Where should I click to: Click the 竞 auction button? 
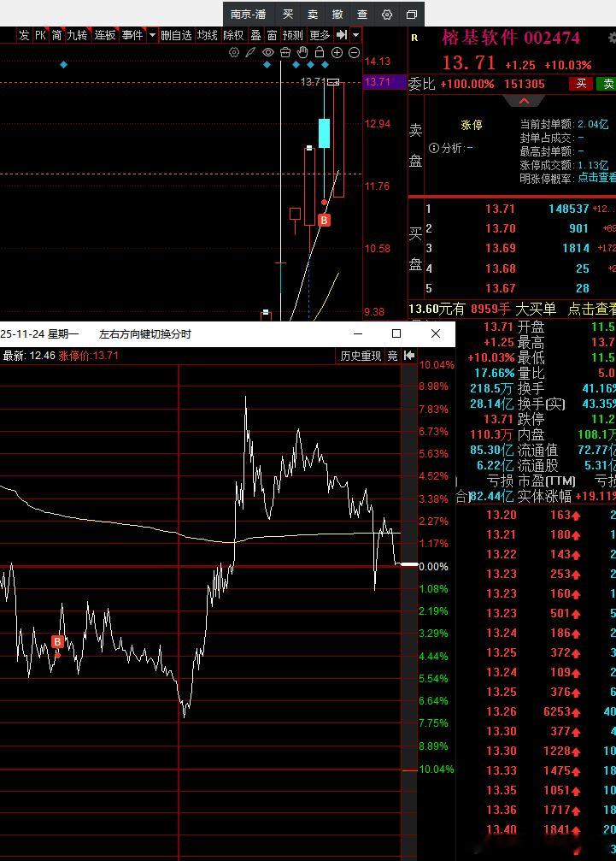(x=393, y=356)
